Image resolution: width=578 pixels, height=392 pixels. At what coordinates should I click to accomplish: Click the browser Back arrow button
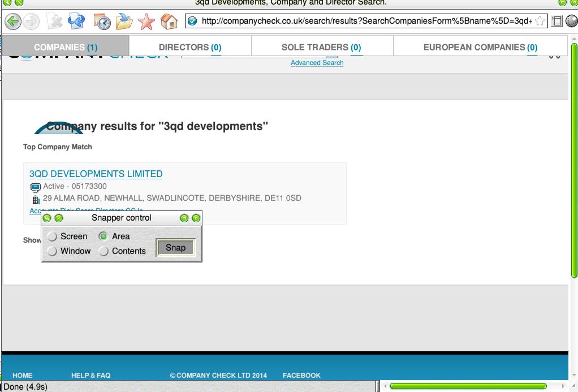[13, 21]
